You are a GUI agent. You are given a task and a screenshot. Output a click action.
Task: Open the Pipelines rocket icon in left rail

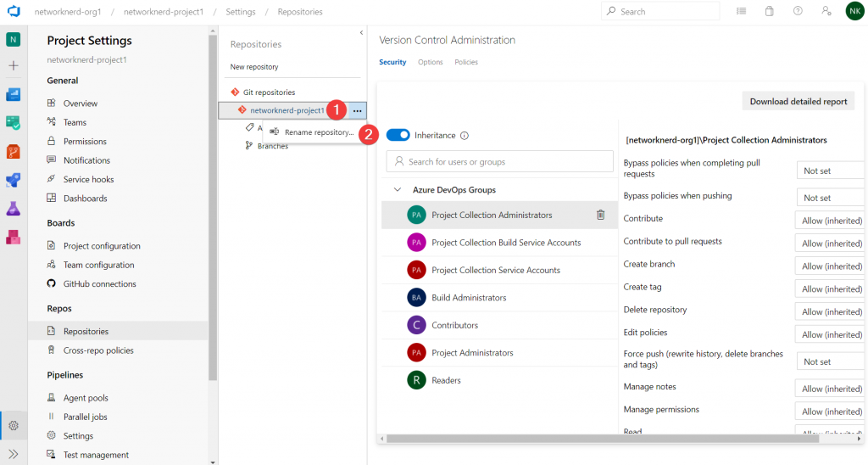(14, 180)
